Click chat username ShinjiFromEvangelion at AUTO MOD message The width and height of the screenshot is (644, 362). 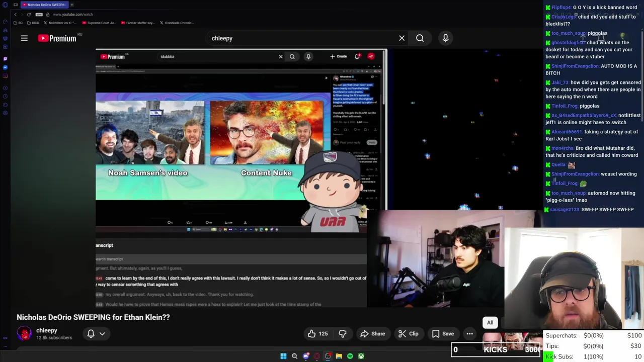[x=575, y=66]
